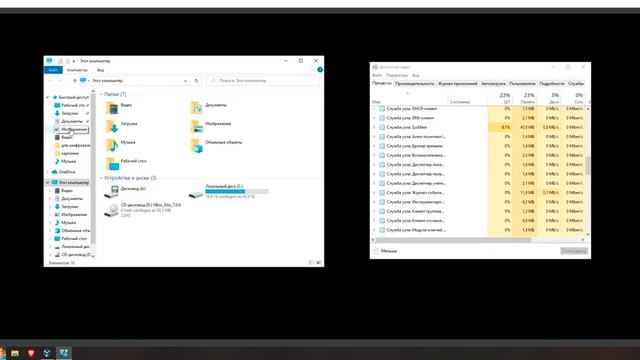The image size is (640, 360).
Task: Open Файл menu in Task Manager
Action: [x=377, y=76]
